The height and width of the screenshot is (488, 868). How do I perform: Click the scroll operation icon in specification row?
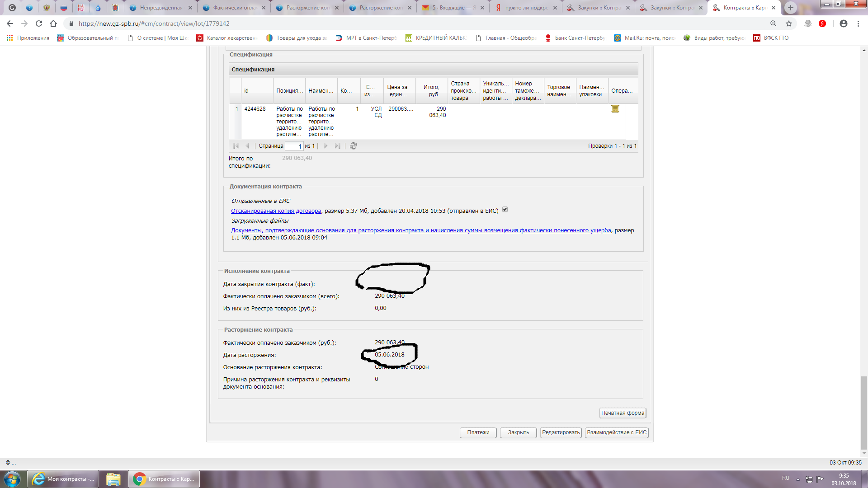(x=615, y=109)
